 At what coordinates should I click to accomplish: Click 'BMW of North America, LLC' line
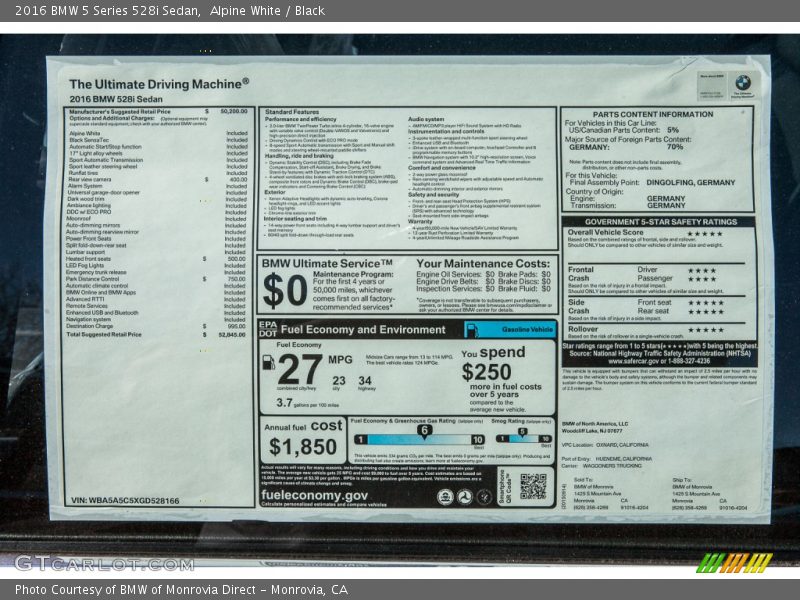595,424
